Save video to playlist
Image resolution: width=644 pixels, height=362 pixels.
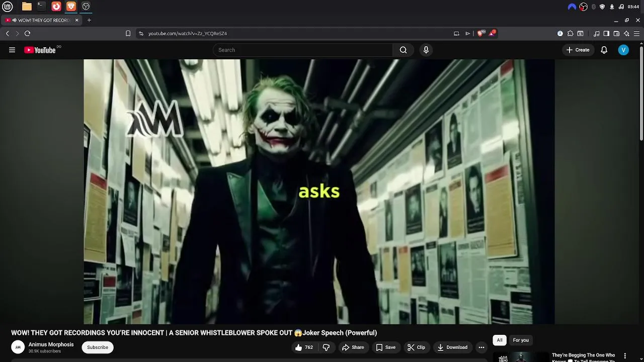coord(386,347)
